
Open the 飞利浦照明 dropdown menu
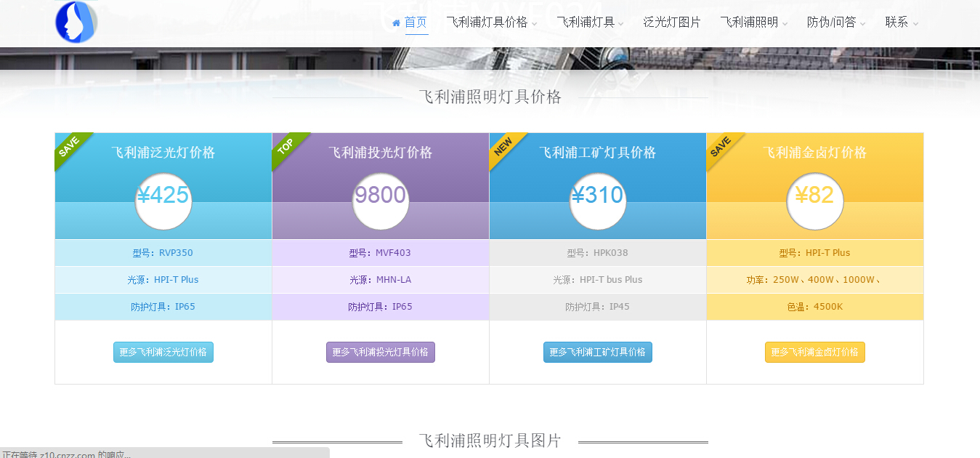(x=753, y=23)
